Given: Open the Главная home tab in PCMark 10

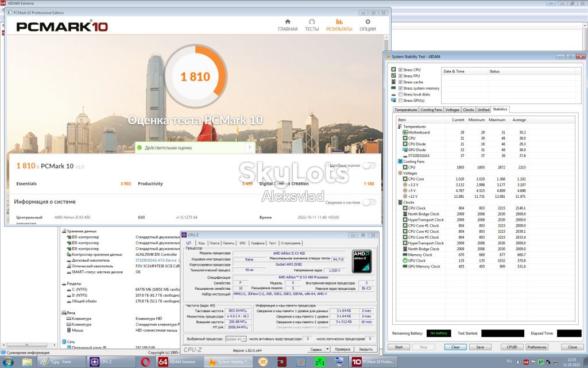Looking at the screenshot, I should [x=288, y=25].
